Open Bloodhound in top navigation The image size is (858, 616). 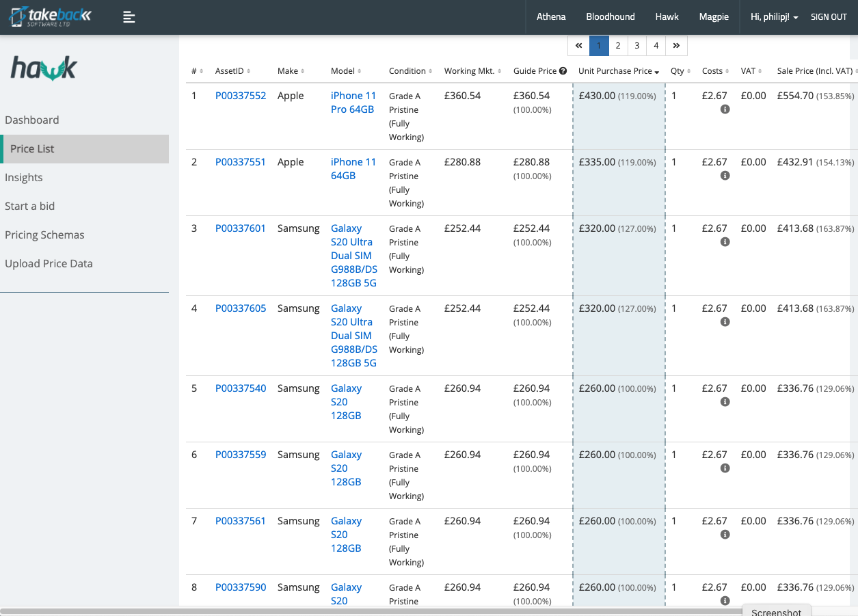click(x=611, y=17)
